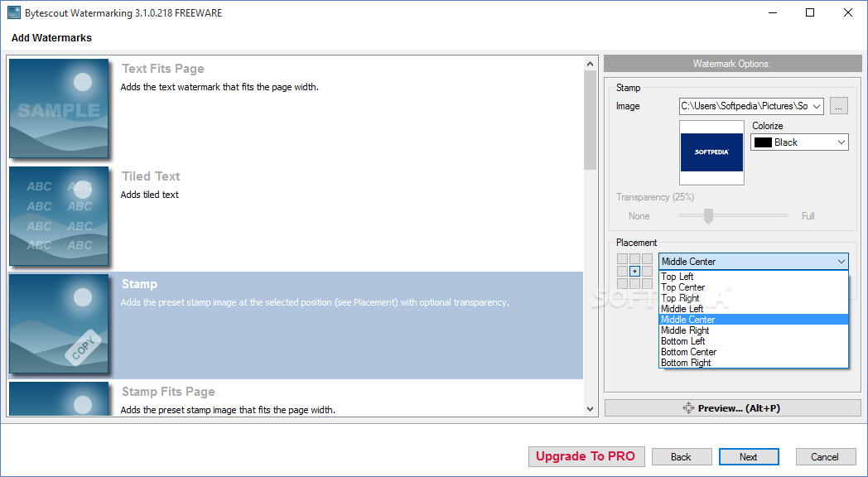Click the Next button
868x477 pixels.
pyautogui.click(x=749, y=457)
